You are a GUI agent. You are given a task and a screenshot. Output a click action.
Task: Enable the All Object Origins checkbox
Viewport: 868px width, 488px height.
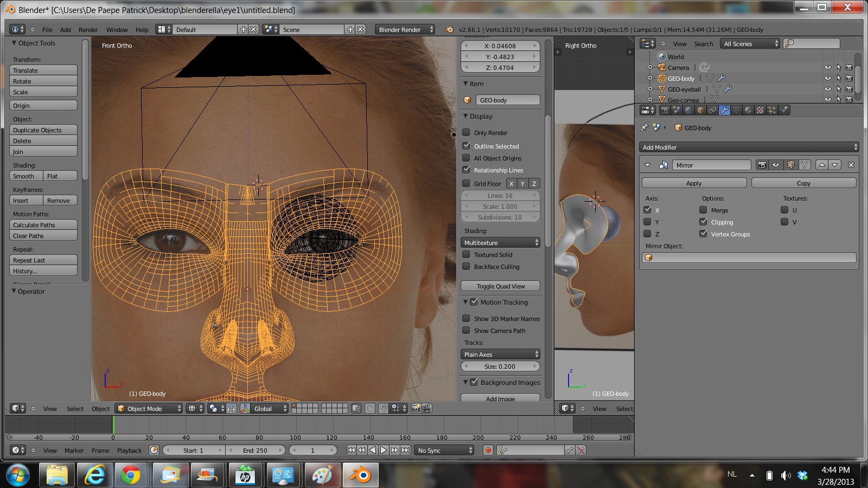click(x=466, y=158)
